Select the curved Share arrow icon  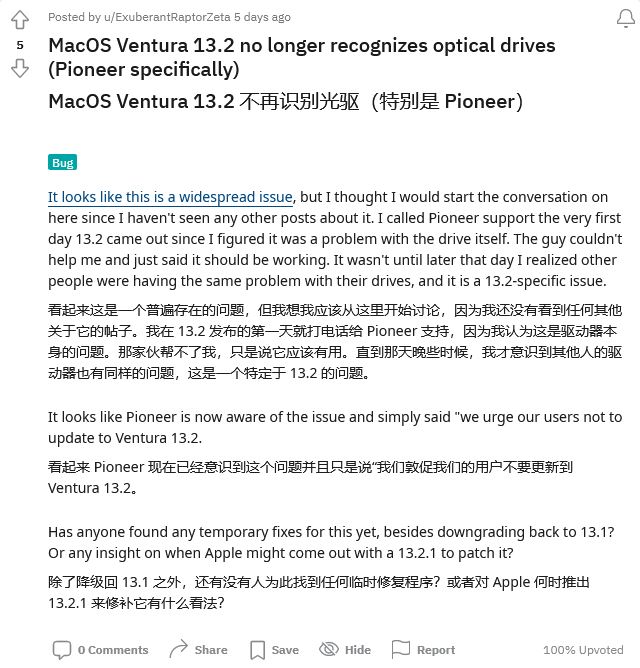[x=178, y=649]
